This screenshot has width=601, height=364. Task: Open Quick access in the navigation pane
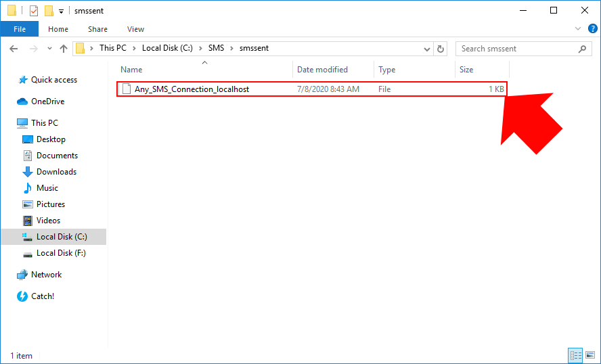point(54,80)
